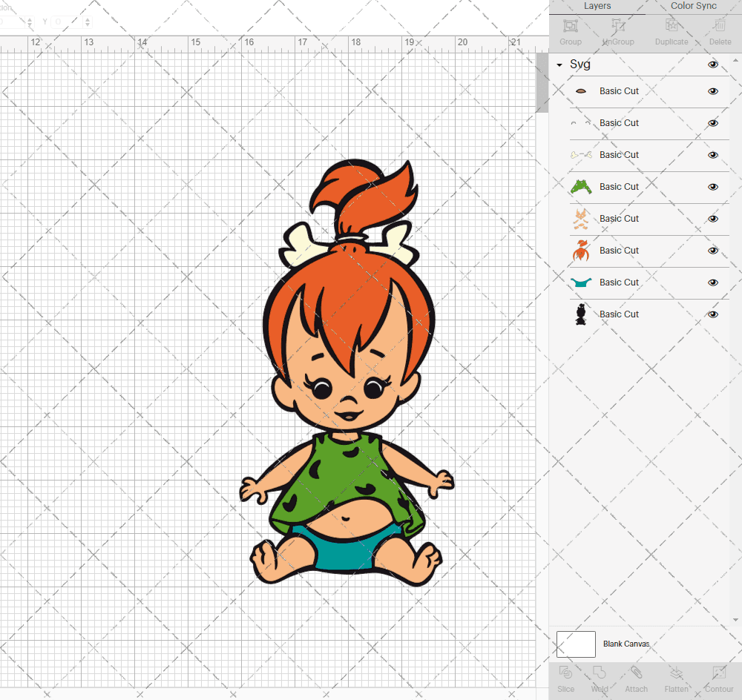The height and width of the screenshot is (700, 742).
Task: Click the Y position input field
Action: click(68, 22)
